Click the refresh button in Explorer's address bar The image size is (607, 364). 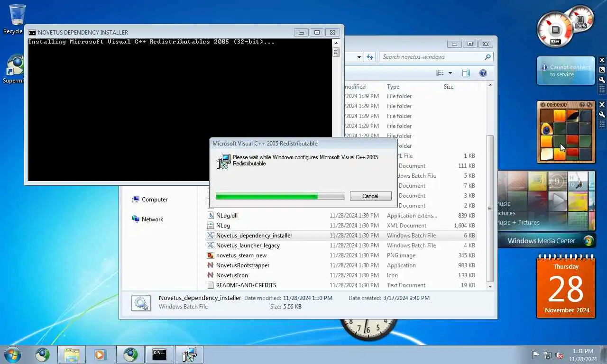[370, 57]
